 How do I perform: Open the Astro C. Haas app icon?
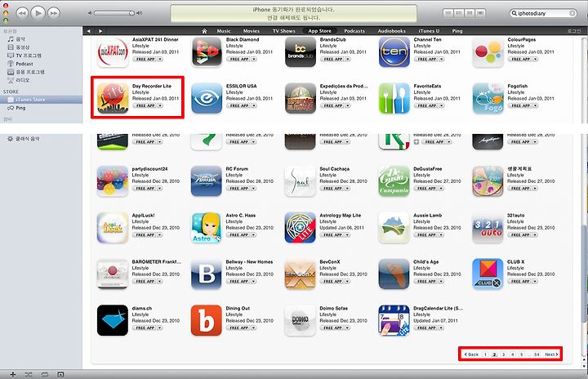(207, 228)
